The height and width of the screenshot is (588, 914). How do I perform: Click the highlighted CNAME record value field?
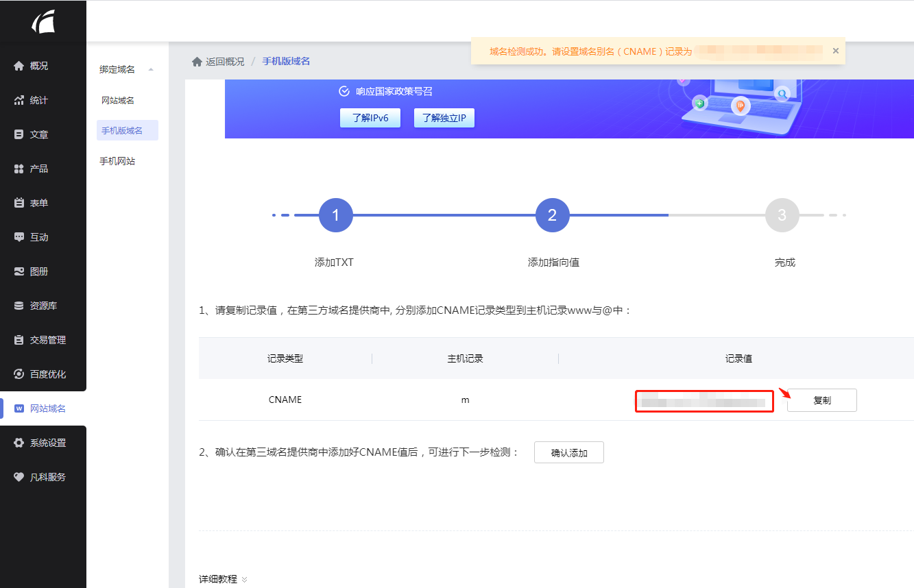click(x=703, y=400)
